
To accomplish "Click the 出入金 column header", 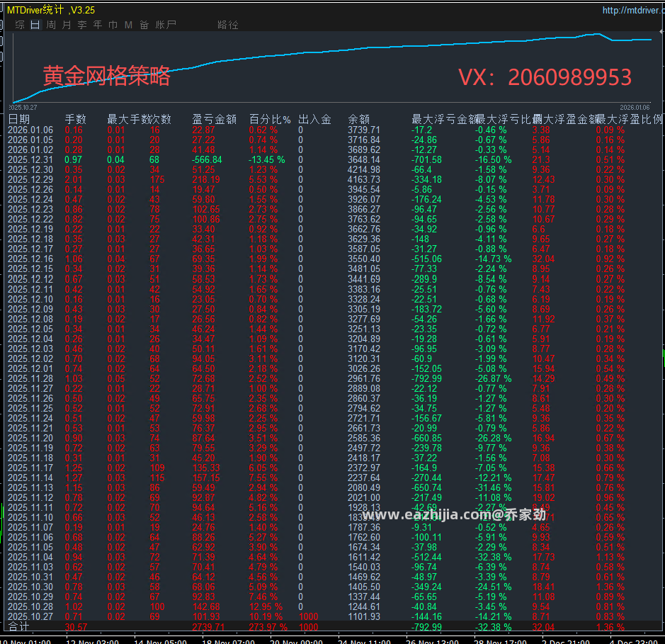I will (314, 119).
